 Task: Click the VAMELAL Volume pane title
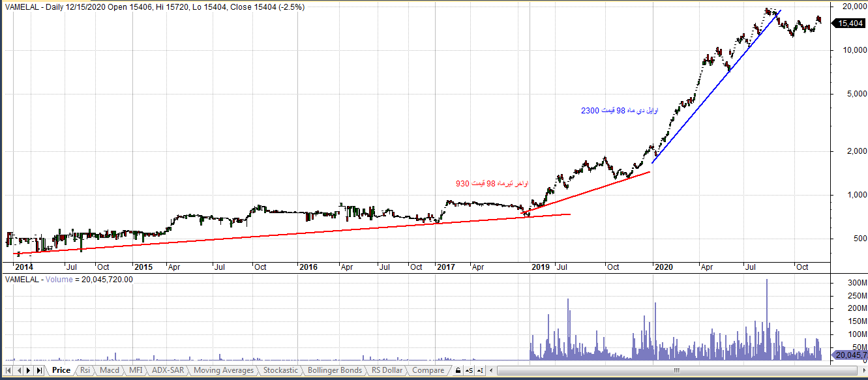click(x=69, y=280)
